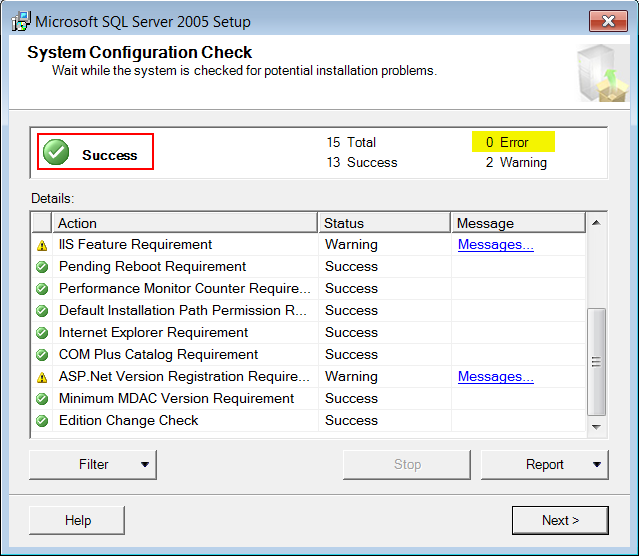Select ASP.Net Version Registration Require... row text
The height and width of the screenshot is (556, 639).
[x=184, y=377]
